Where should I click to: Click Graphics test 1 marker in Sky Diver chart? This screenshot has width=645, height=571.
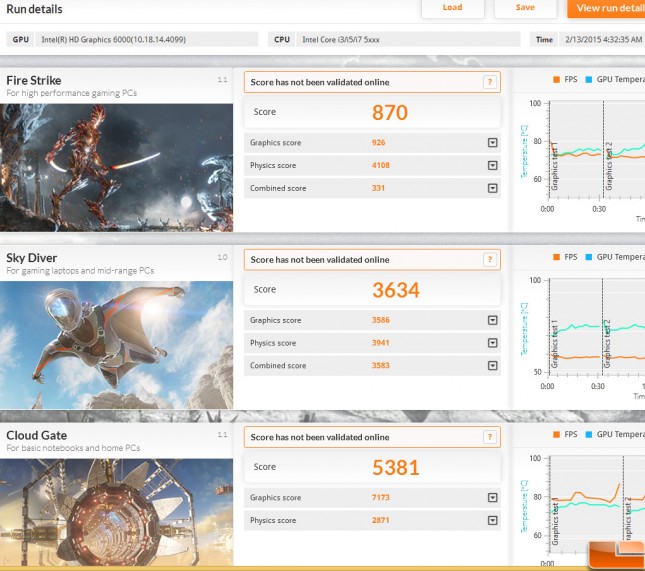tap(555, 344)
